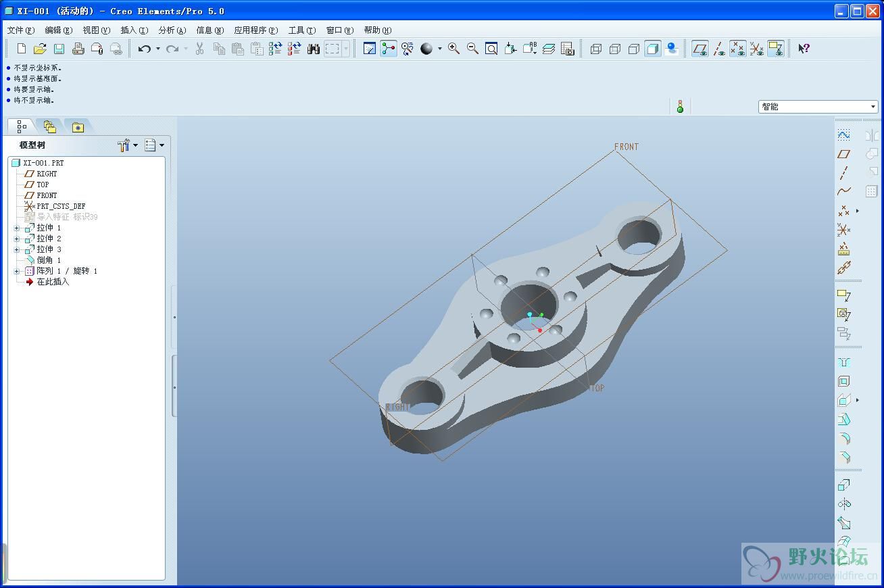Open the Layers icon in the toolbar
Image resolution: width=884 pixels, height=588 pixels.
tap(549, 49)
